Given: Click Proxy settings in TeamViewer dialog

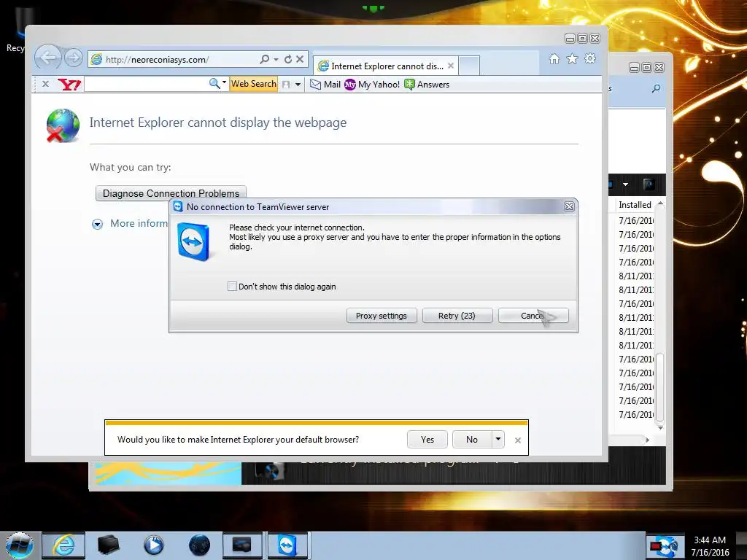Looking at the screenshot, I should pyautogui.click(x=382, y=316).
